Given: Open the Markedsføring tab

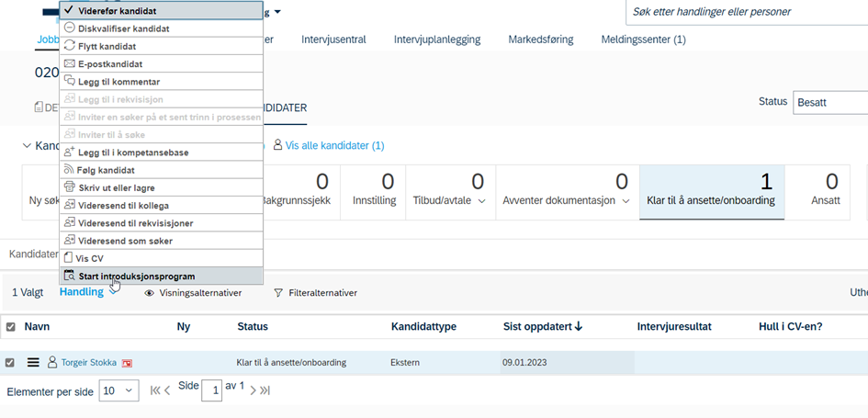Looking at the screenshot, I should coord(541,40).
